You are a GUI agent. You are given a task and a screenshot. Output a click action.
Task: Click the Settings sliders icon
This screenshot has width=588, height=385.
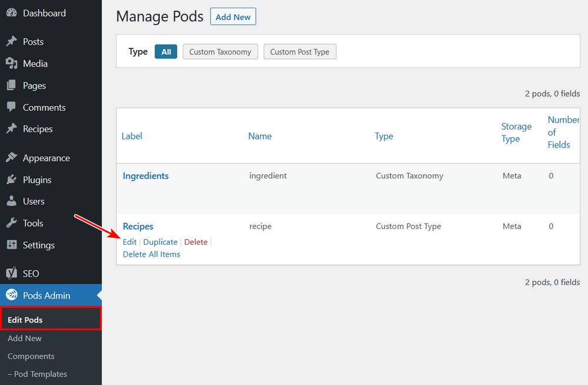12,245
